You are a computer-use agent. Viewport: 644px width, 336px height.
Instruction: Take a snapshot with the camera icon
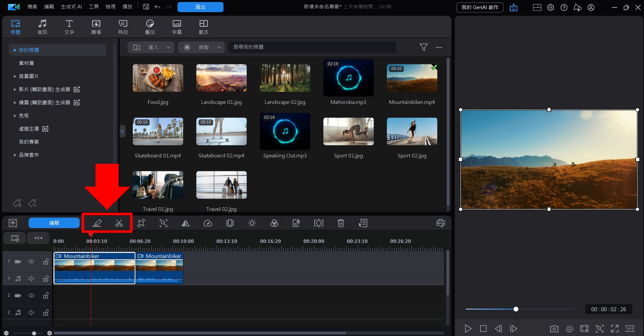(x=554, y=329)
